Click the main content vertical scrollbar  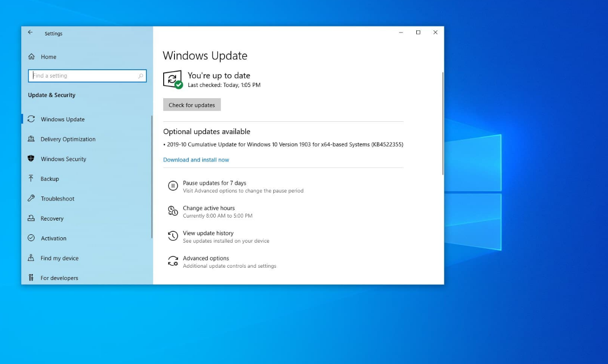pos(443,123)
